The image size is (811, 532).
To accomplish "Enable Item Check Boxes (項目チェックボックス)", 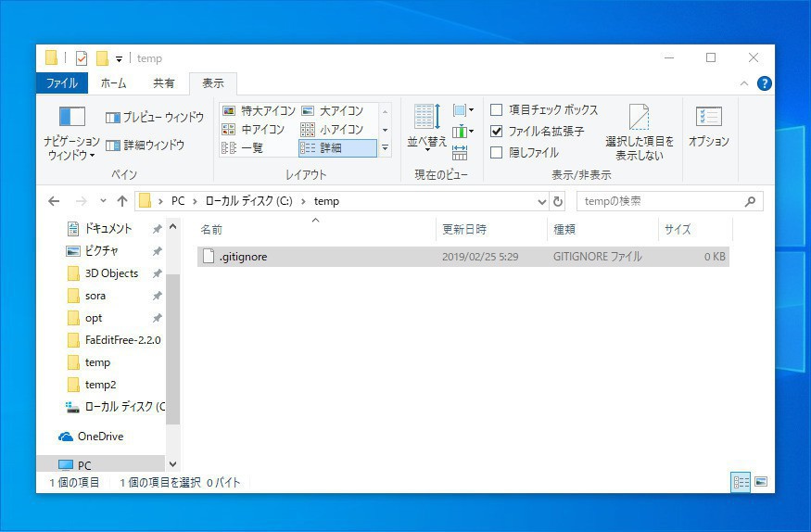I will pos(497,110).
